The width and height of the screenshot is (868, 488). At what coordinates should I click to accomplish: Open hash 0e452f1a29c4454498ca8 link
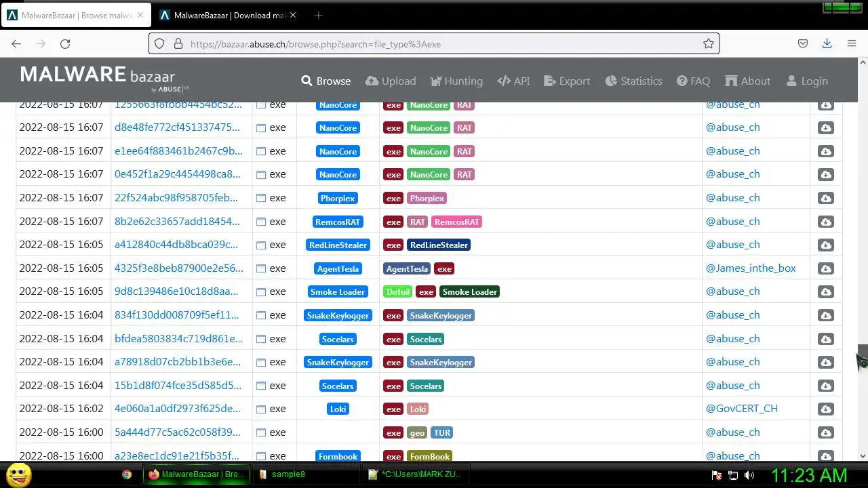177,174
